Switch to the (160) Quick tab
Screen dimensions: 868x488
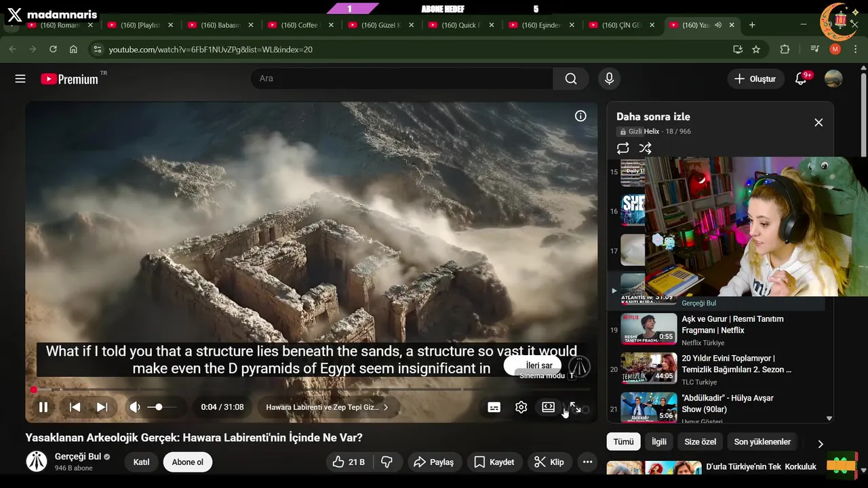(x=461, y=25)
